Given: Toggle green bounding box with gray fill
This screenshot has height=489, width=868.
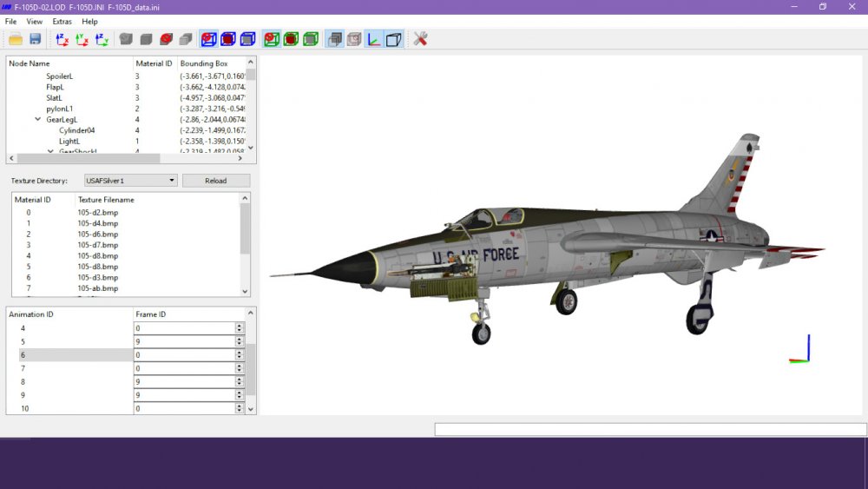Looking at the screenshot, I should point(311,39).
